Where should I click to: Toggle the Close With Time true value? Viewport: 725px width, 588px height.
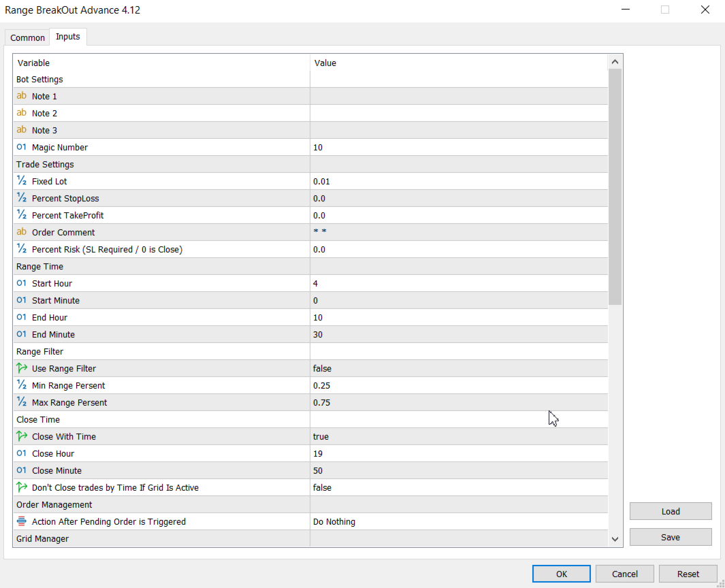pyautogui.click(x=459, y=436)
